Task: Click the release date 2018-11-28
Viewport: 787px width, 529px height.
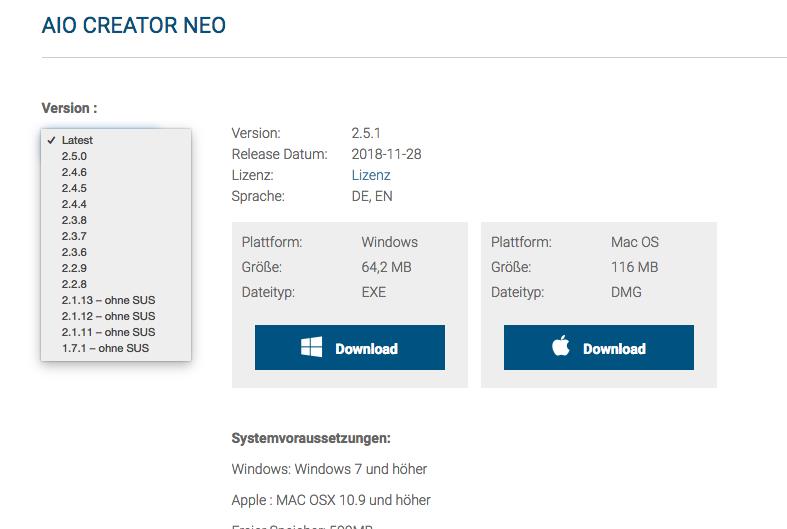Action: [386, 154]
